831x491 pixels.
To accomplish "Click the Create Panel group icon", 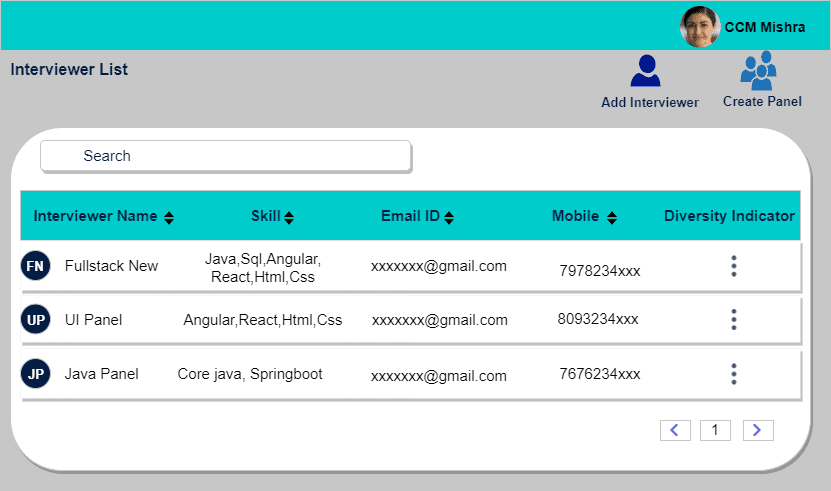I will tap(758, 70).
